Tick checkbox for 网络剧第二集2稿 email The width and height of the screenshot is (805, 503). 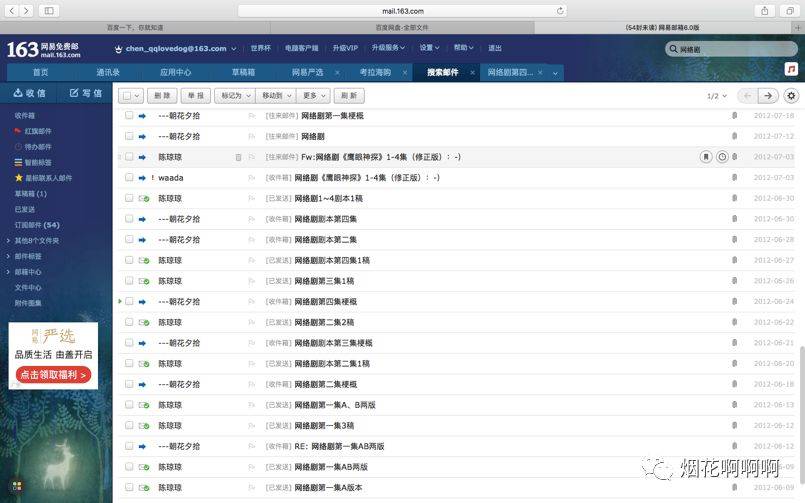pyautogui.click(x=129, y=322)
